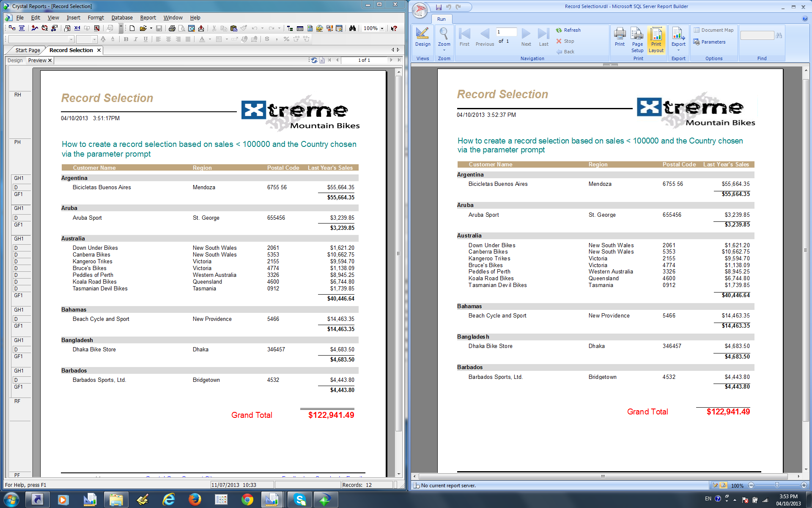Toggle bold formatting in Crystal Reports
Viewport: 812px width, 508px height.
pos(126,39)
